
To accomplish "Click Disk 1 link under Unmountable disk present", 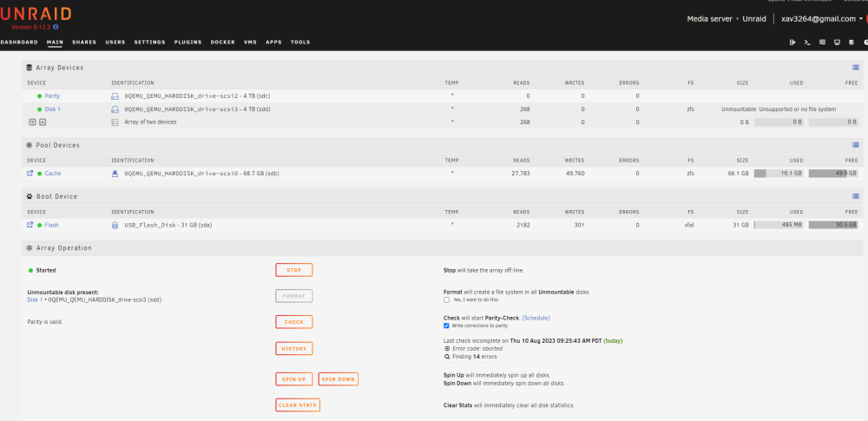I will (35, 299).
